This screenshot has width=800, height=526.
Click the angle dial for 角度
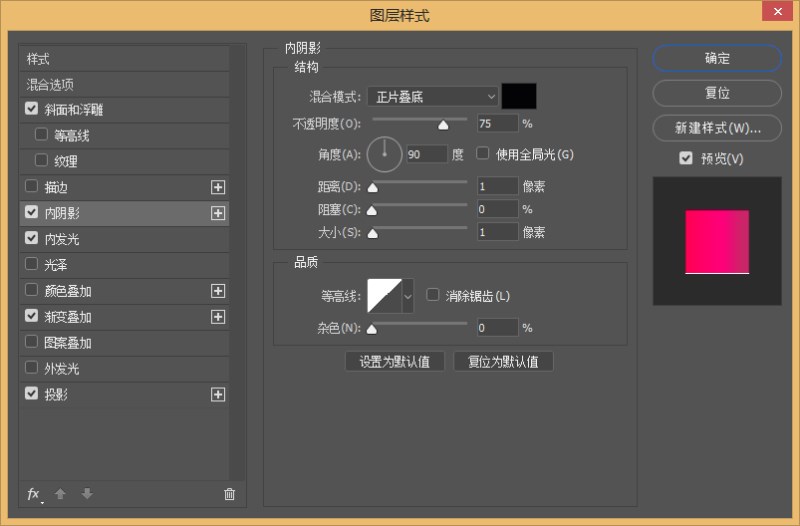[x=385, y=154]
